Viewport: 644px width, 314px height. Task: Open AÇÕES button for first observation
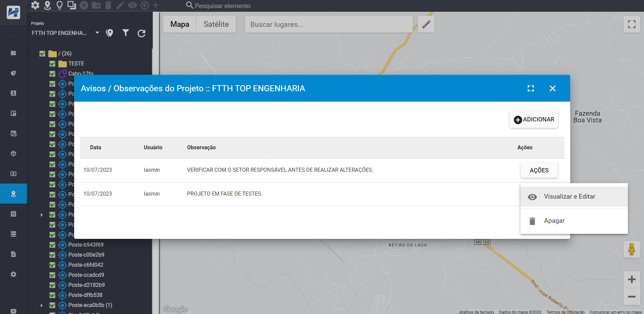[539, 170]
